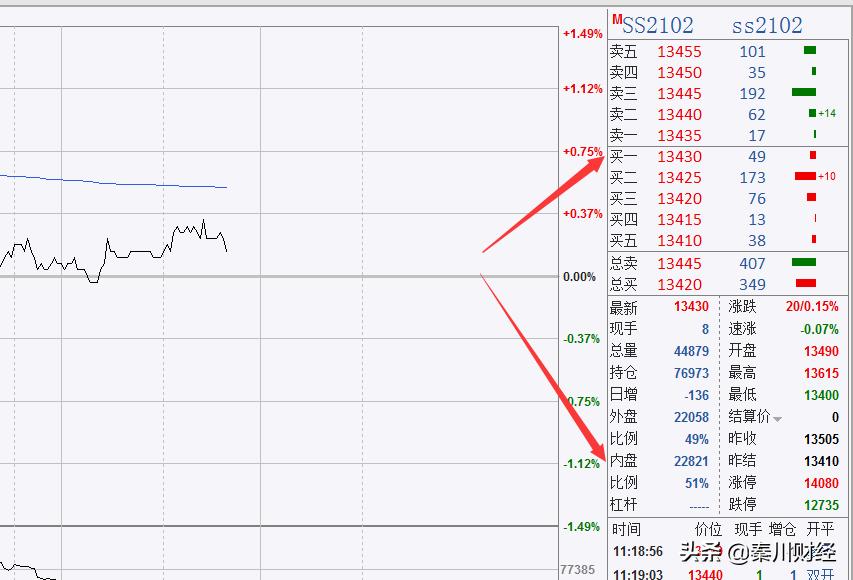
Task: Click the 0.00% baseline axis label
Action: [x=579, y=276]
